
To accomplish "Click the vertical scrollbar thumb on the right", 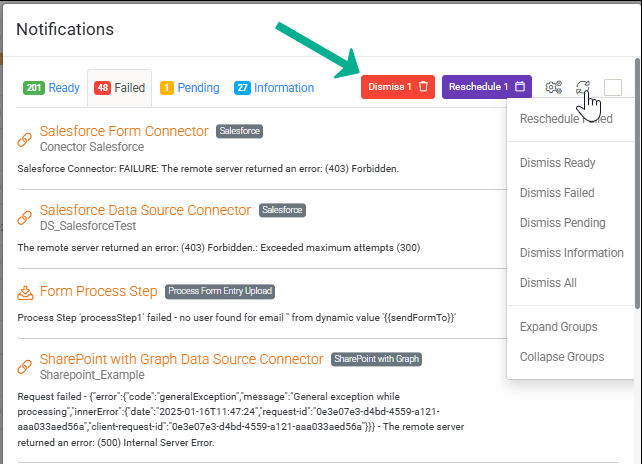I will click(637, 184).
